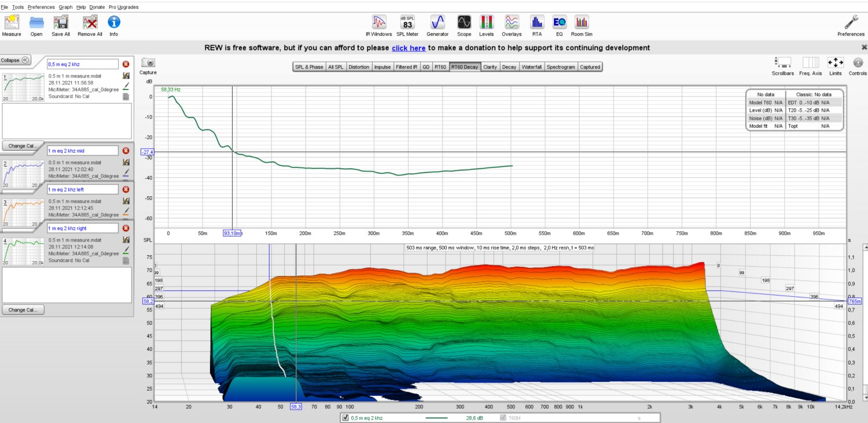Open the graph Limits icon
868x423 pixels.
pos(835,62)
